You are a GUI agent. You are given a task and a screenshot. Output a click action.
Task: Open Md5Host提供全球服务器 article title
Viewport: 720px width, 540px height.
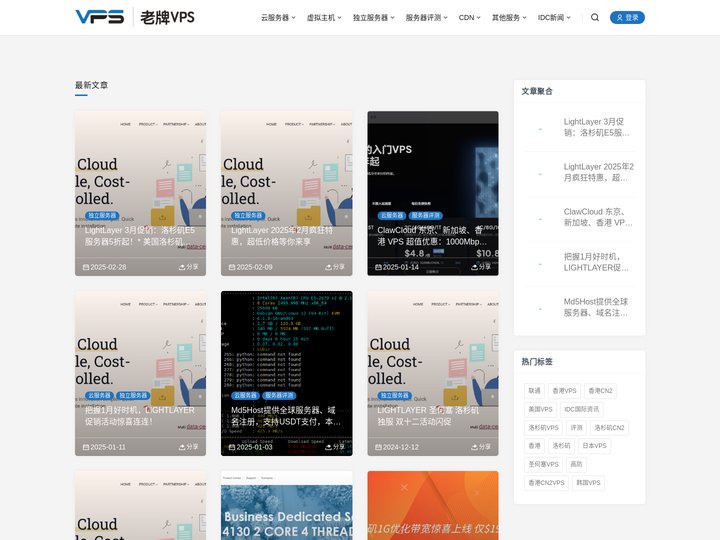286,416
